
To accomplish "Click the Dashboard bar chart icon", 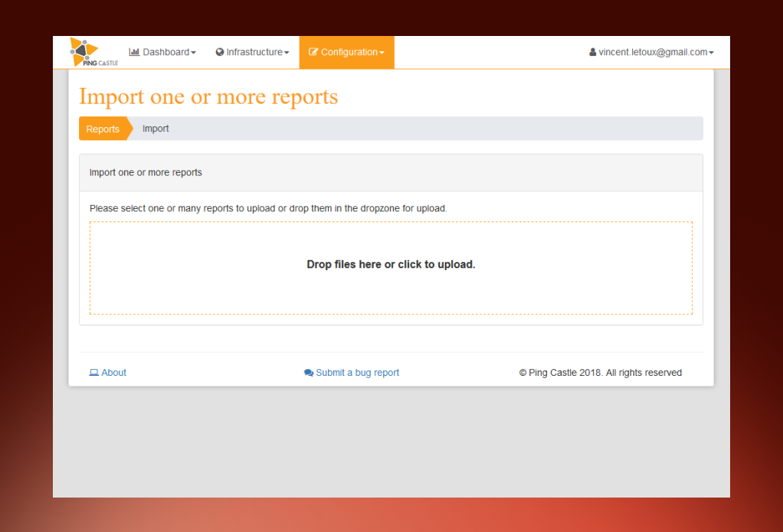I will [134, 52].
